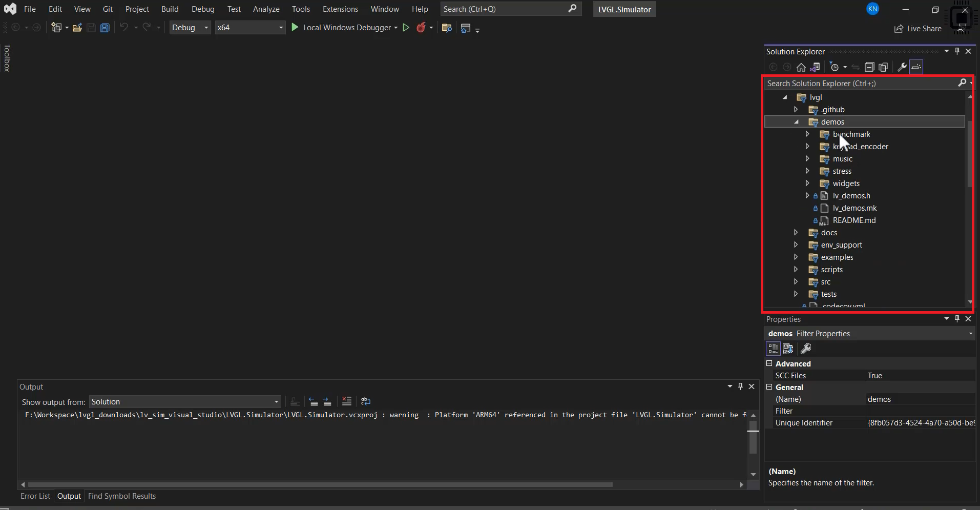Image resolution: width=980 pixels, height=510 pixels.
Task: Click the Show All Files icon
Action: tap(883, 67)
